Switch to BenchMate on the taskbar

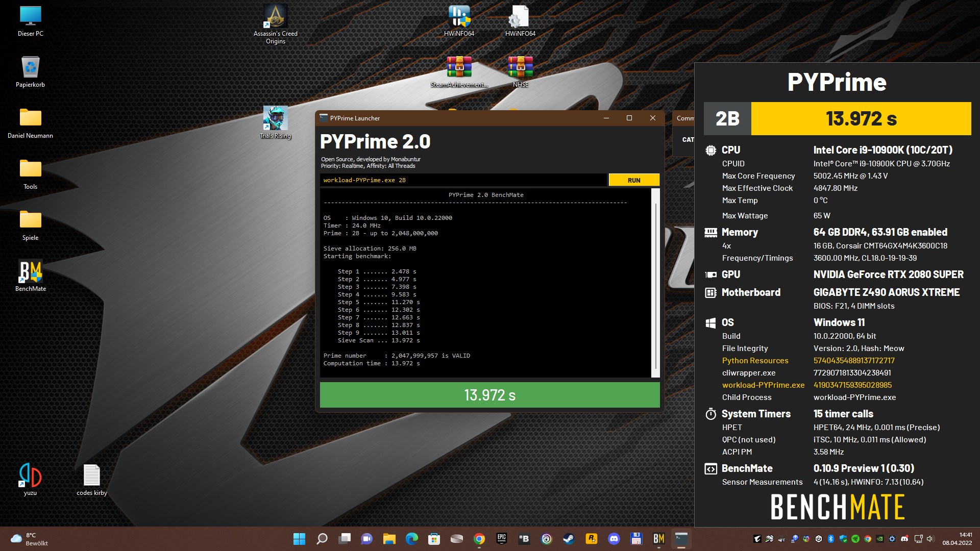click(659, 539)
